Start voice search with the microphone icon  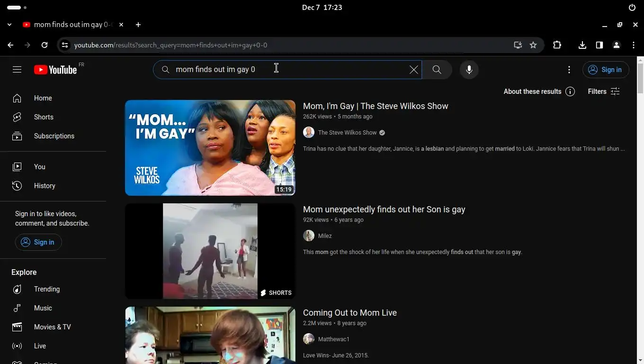click(x=469, y=70)
